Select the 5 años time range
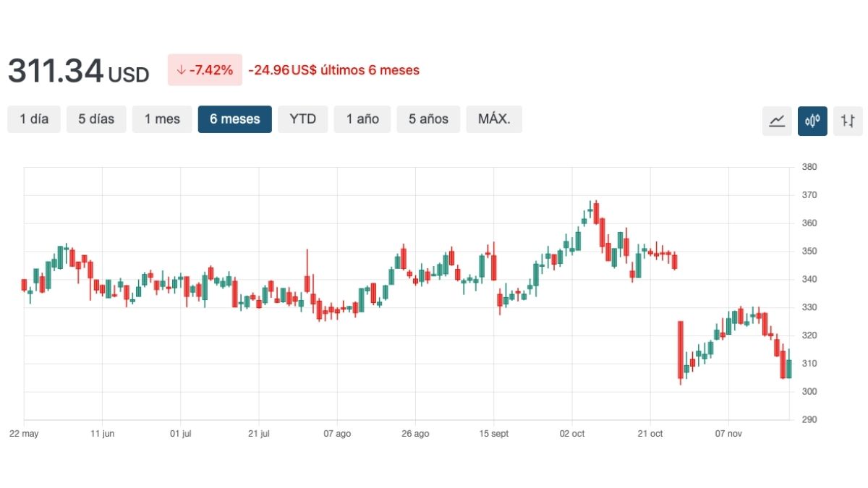Viewport: 868px width, 488px height. (x=428, y=119)
